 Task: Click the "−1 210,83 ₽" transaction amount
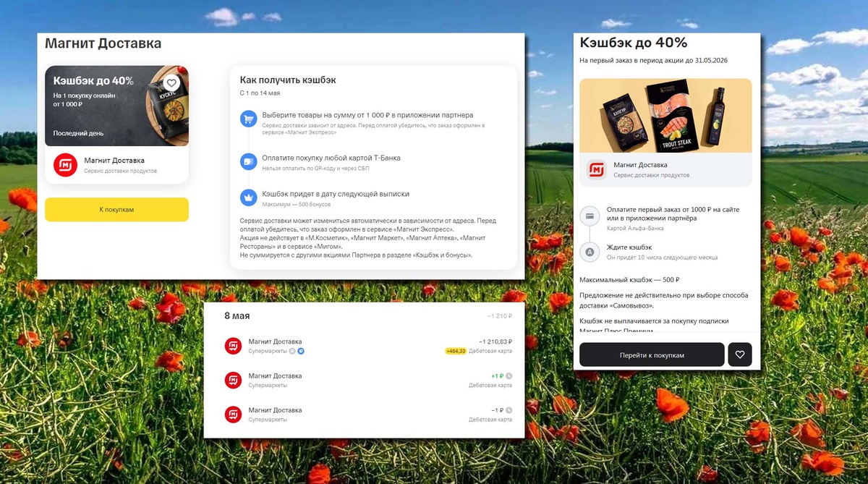pyautogui.click(x=495, y=341)
